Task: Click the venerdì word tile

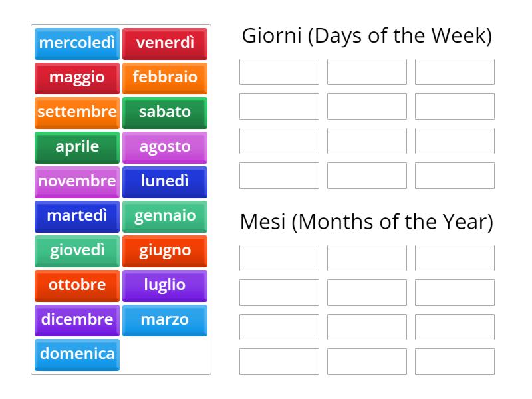Action: click(x=165, y=43)
